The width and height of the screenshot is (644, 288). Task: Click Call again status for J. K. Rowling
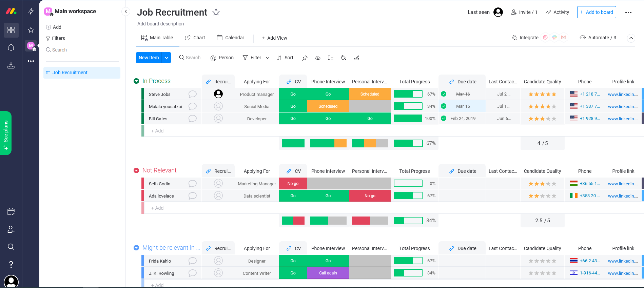pos(328,273)
